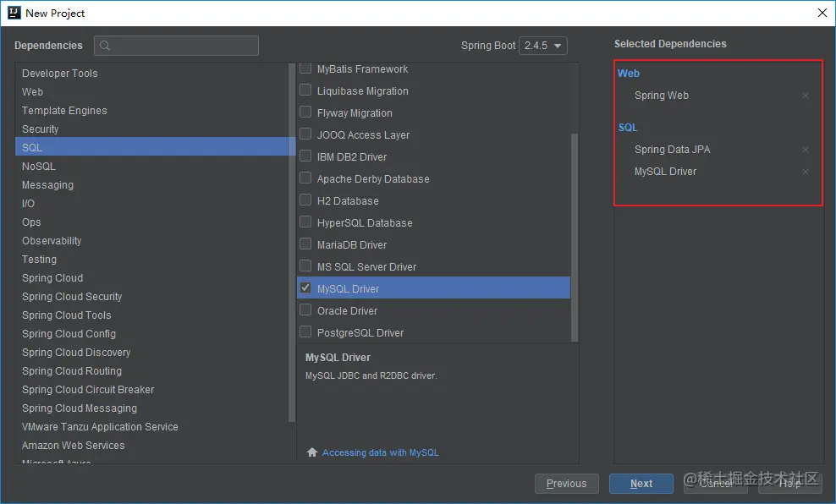Open the Accessing data with MySQL link
Viewport: 836px width, 504px height.
[x=380, y=453]
